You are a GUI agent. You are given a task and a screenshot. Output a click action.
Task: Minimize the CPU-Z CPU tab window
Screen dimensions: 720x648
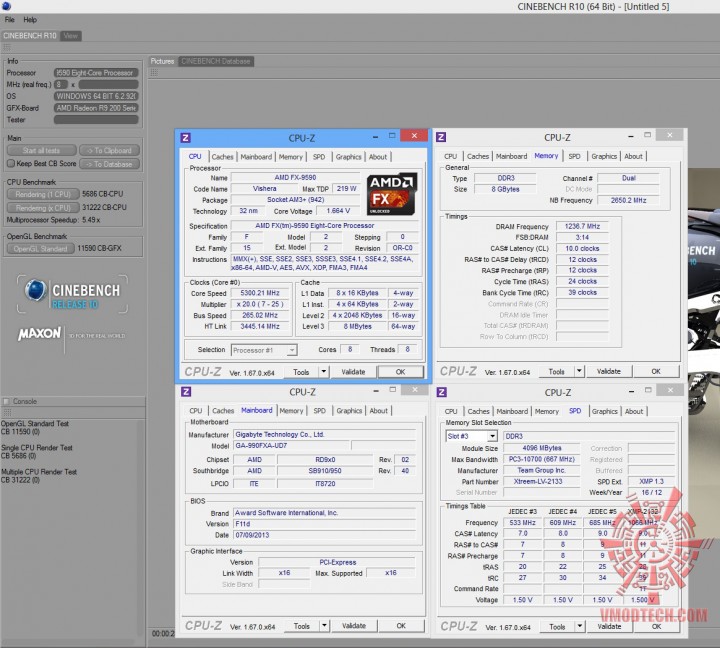(x=375, y=136)
